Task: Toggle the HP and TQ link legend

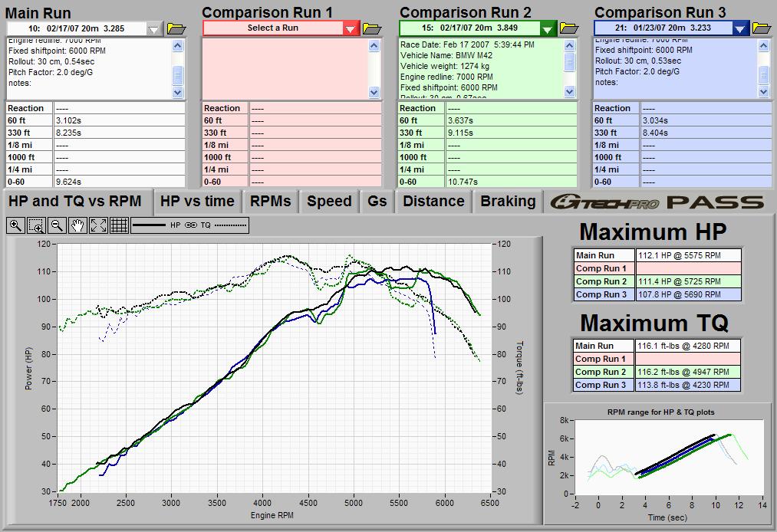Action: [189, 225]
